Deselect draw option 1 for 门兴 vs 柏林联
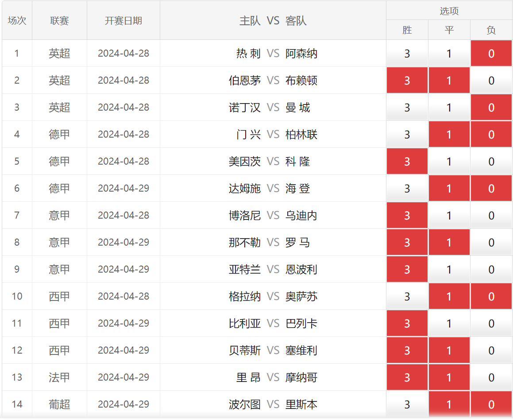513x420 pixels. point(449,135)
